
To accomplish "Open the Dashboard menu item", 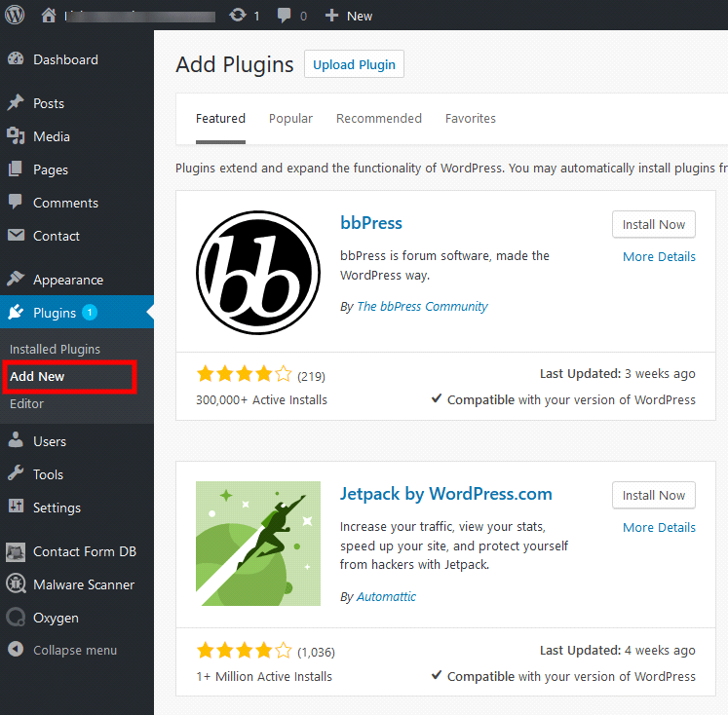I will click(x=65, y=59).
